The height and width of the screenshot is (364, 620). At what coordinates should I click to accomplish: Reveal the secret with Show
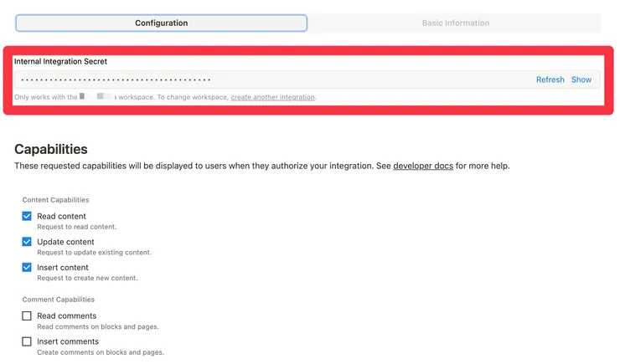pos(581,79)
